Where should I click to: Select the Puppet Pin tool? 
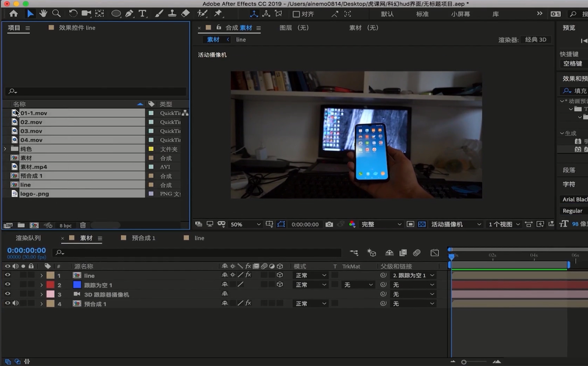(x=218, y=14)
